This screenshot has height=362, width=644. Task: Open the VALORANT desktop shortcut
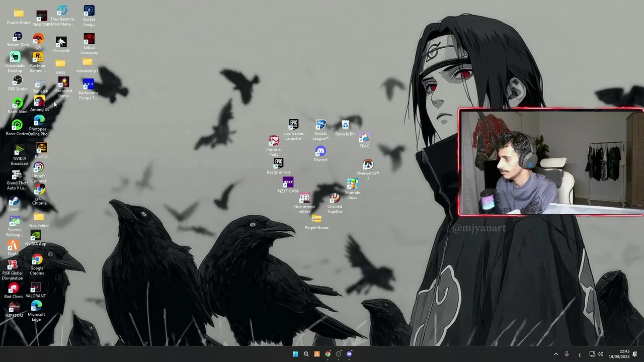pyautogui.click(x=35, y=291)
